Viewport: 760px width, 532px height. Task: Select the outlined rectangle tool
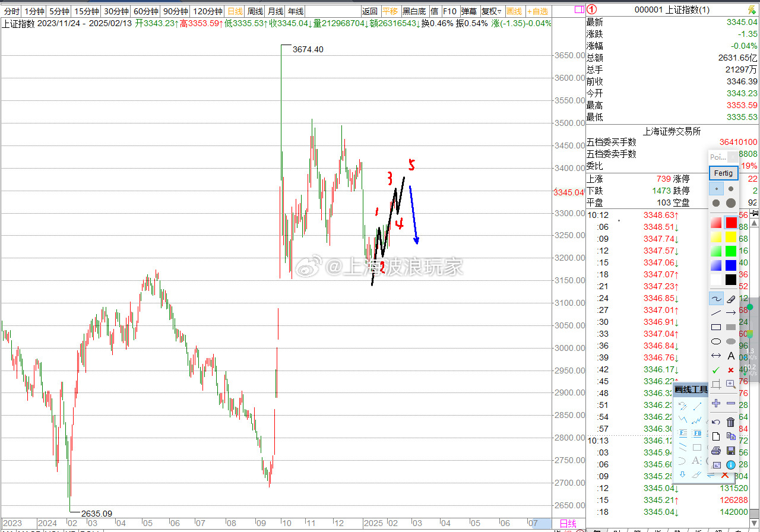[716, 327]
